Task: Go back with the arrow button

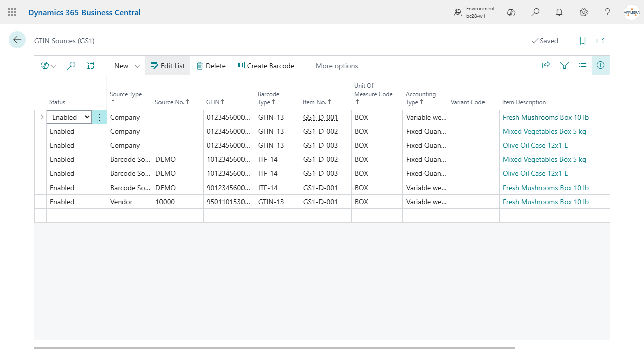Action: point(17,40)
